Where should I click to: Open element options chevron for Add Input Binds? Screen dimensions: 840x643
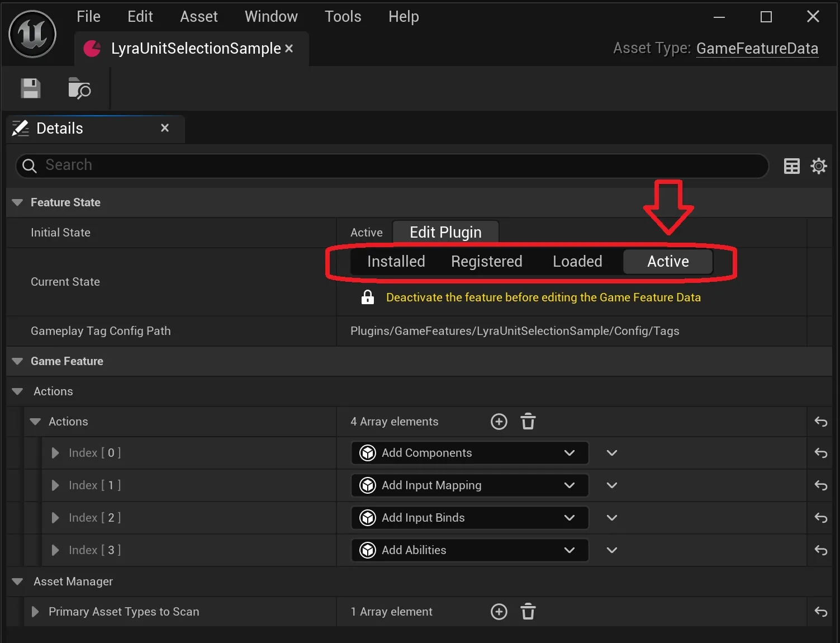[x=612, y=518]
